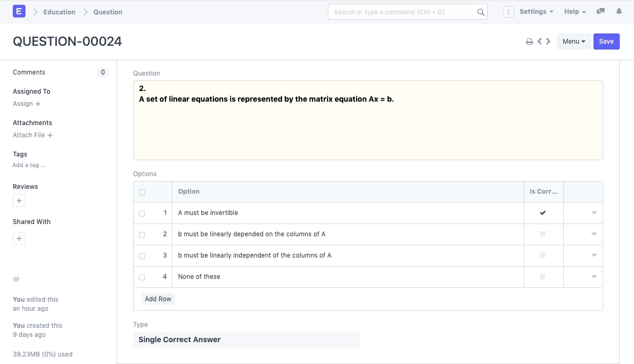Click the Save button
The width and height of the screenshot is (634, 364).
point(606,42)
